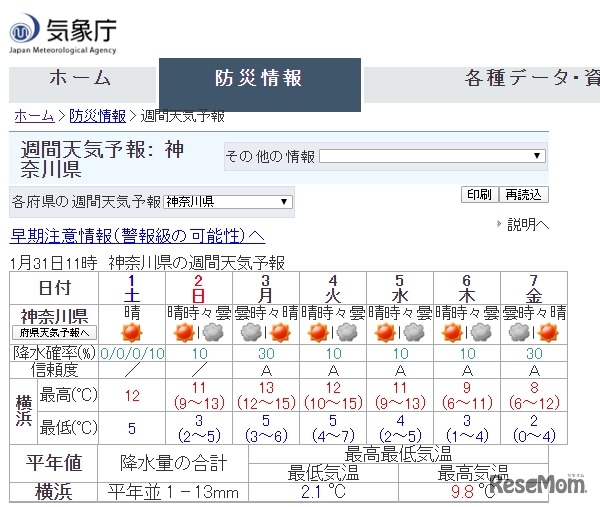Click the 降水確率(%) row label
Screen dimensions: 600x507
pyautogui.click(x=54, y=353)
